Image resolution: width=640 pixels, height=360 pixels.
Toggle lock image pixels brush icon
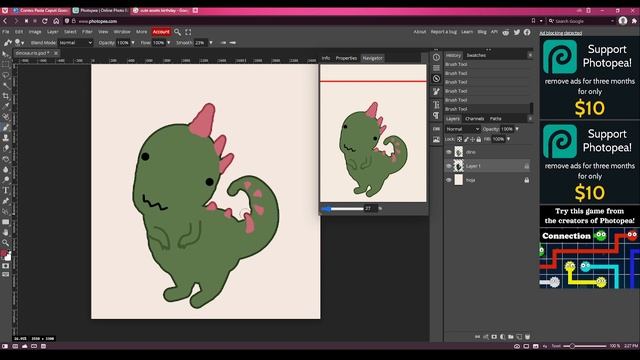[466, 139]
